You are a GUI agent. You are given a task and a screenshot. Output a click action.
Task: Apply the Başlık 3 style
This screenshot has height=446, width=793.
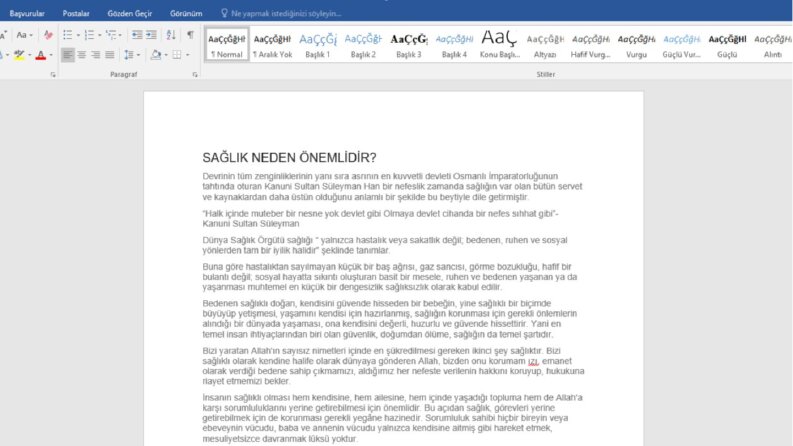pos(409,44)
